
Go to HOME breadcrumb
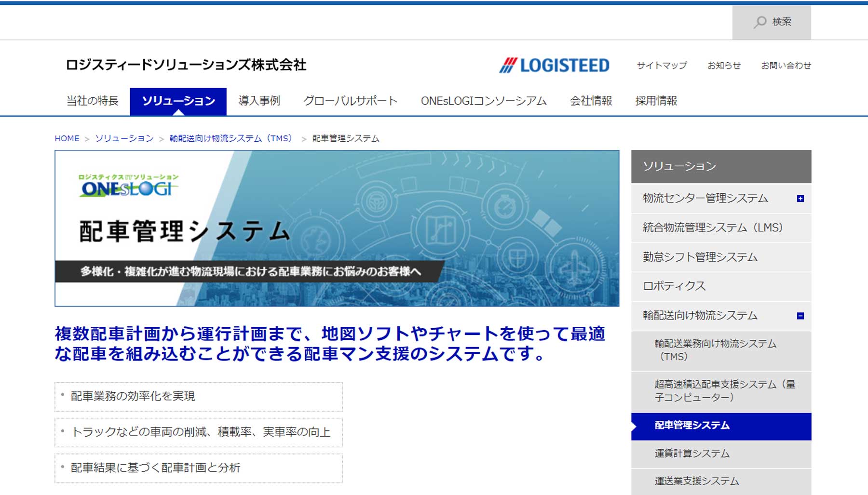coord(67,138)
